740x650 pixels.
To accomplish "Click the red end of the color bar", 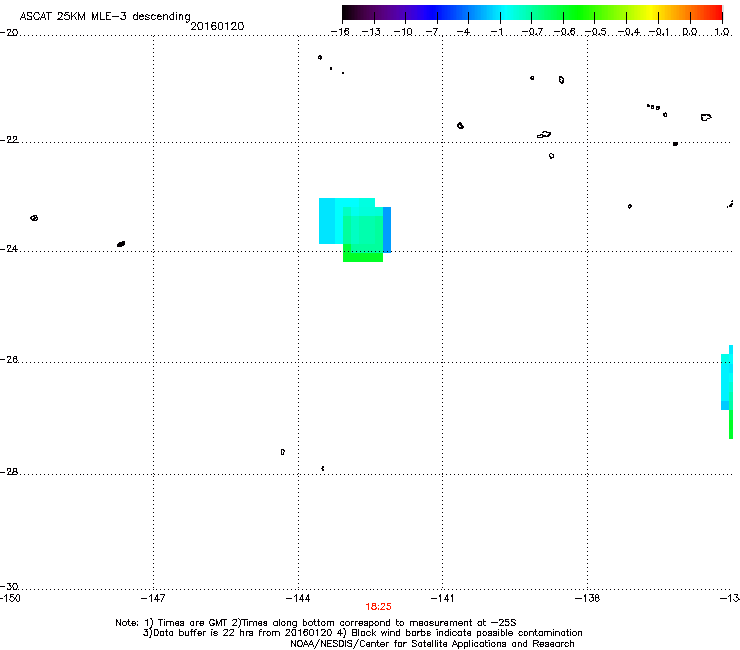I will pos(713,13).
